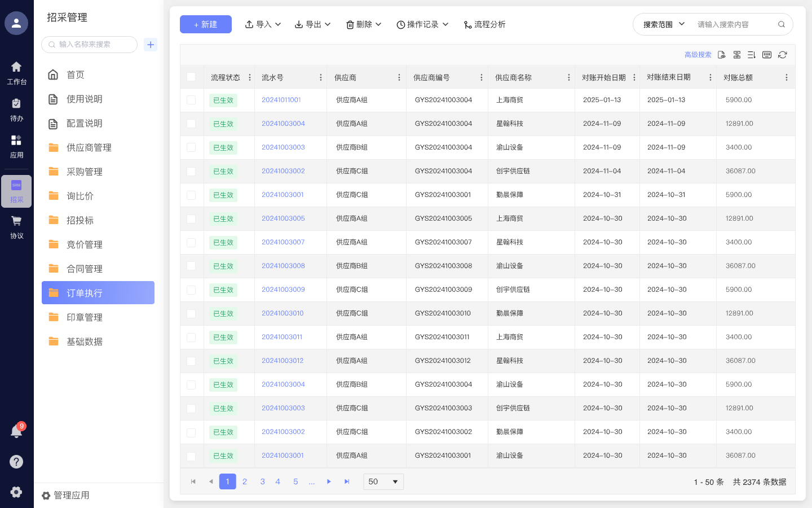Open page size 50 dropdown

383,481
